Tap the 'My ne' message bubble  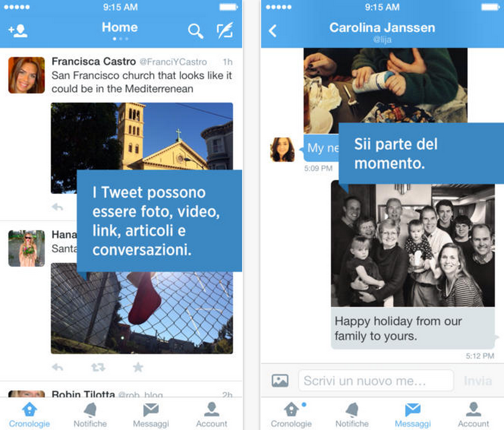pyautogui.click(x=321, y=148)
